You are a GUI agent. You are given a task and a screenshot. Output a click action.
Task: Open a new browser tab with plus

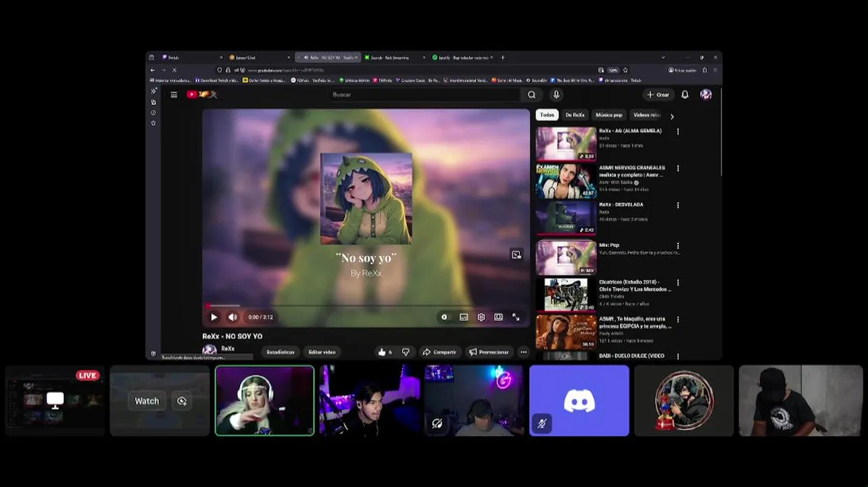click(x=502, y=57)
